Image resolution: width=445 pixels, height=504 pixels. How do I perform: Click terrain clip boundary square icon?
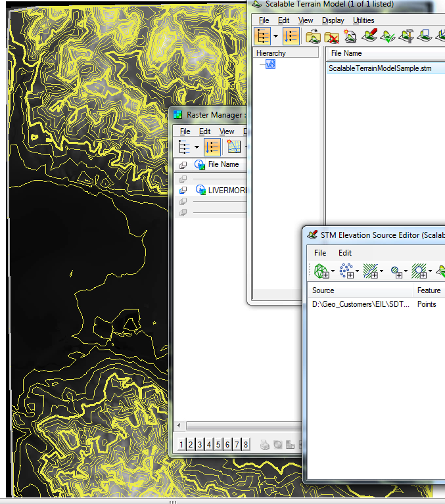425,35
